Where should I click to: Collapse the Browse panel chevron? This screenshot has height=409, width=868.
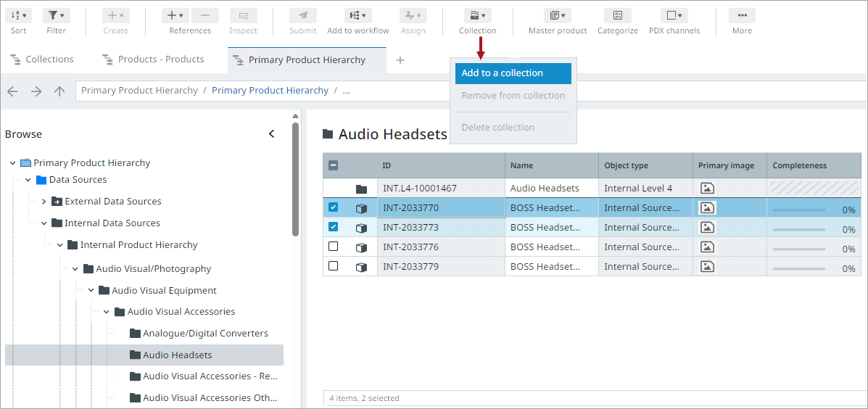272,134
